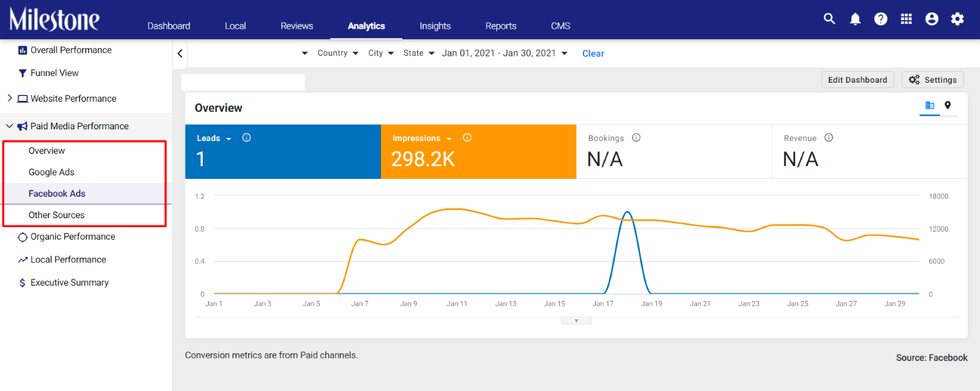Expand the Website Performance tree item

coord(10,98)
